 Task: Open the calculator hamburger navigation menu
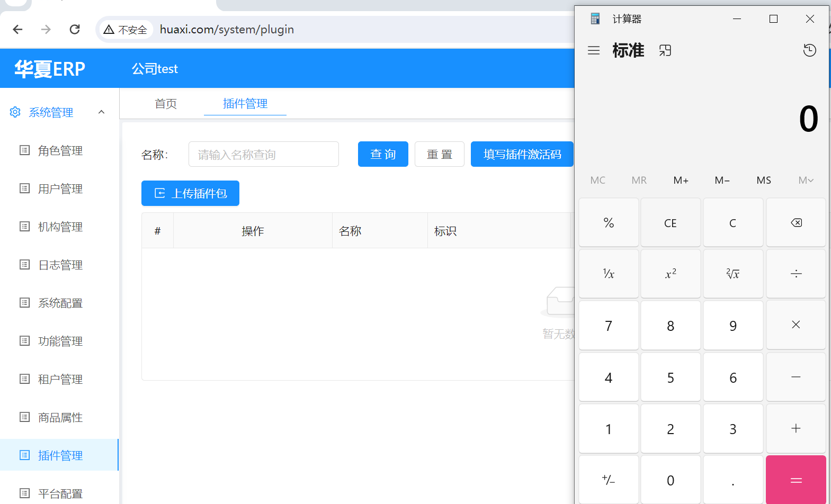[x=594, y=50]
